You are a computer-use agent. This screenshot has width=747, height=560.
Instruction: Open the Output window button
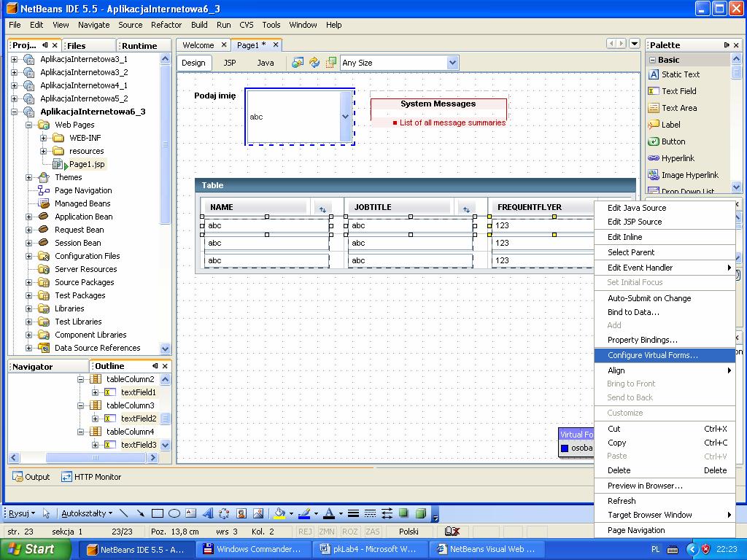(31, 477)
